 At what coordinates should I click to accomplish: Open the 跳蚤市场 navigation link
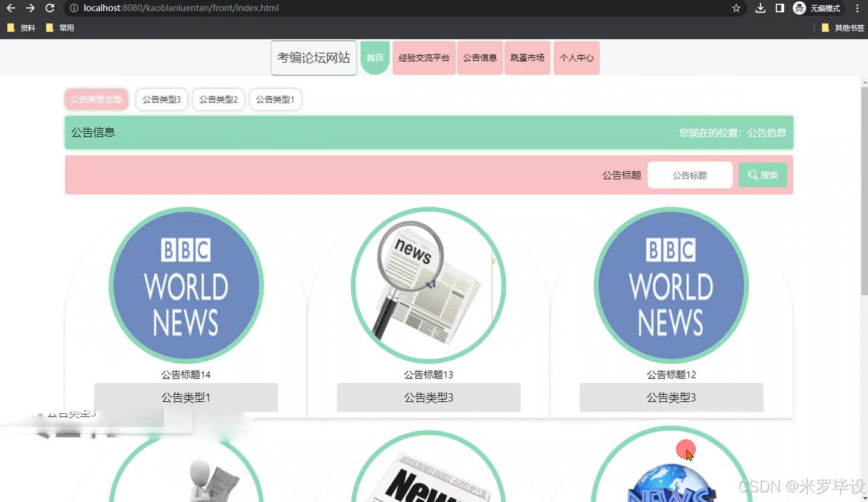click(x=527, y=57)
